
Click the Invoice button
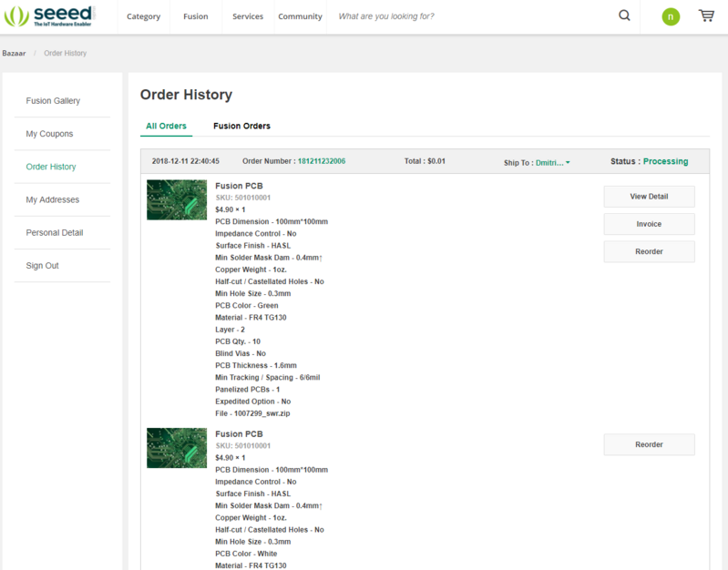pos(649,224)
